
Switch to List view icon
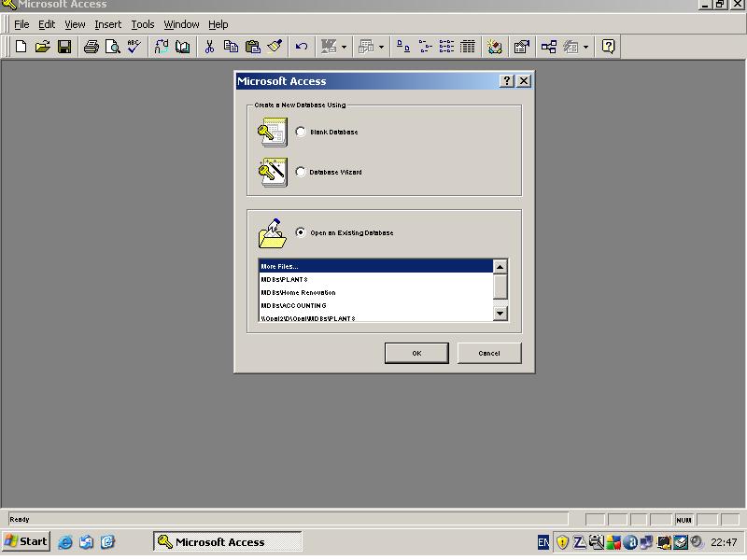click(x=446, y=47)
